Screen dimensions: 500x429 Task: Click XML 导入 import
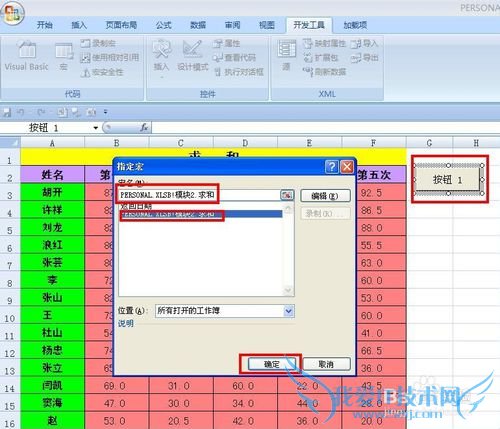tap(364, 43)
